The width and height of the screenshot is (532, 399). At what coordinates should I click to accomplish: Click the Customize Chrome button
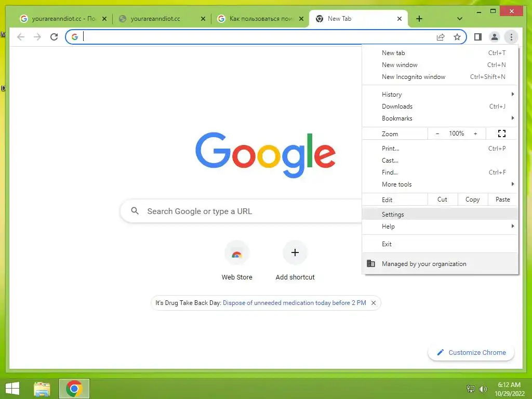coord(471,353)
